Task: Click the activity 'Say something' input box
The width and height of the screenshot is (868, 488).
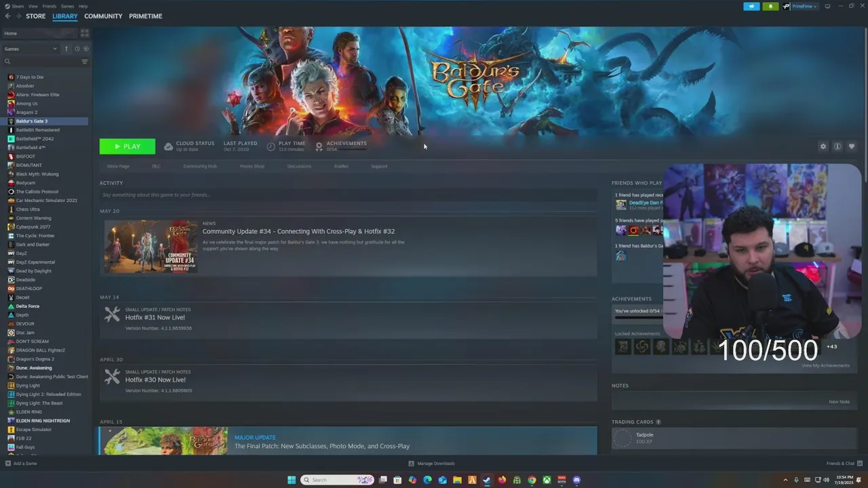Action: tap(348, 195)
